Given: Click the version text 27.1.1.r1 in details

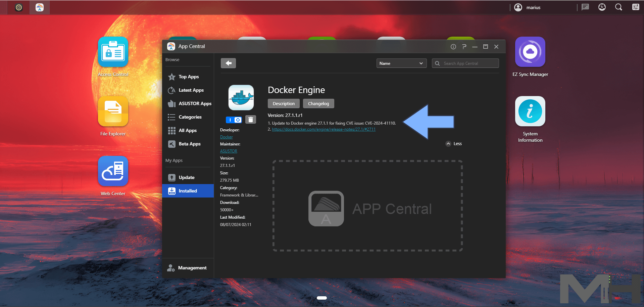Looking at the screenshot, I should tap(228, 166).
